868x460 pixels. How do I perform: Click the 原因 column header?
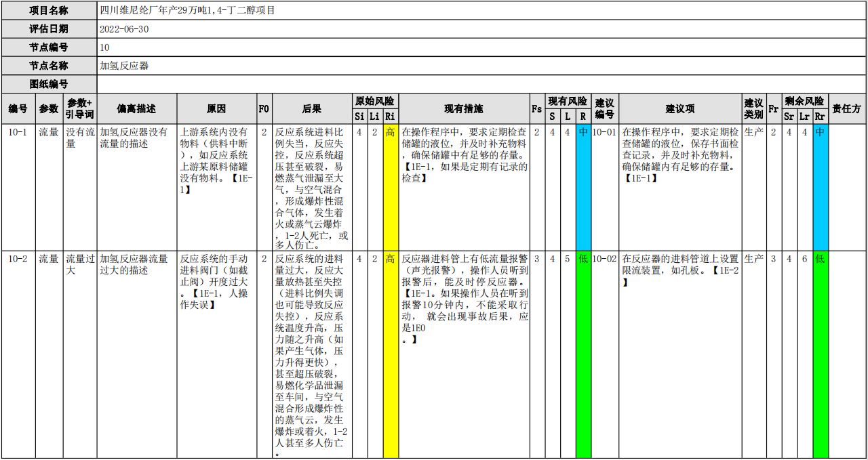tap(217, 108)
